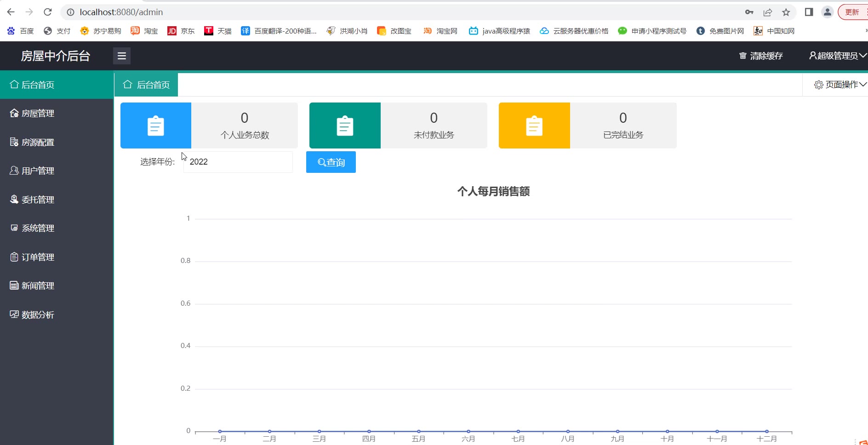This screenshot has width=868, height=445.
Task: Open the 超级管理员 user dropdown
Action: click(x=838, y=56)
